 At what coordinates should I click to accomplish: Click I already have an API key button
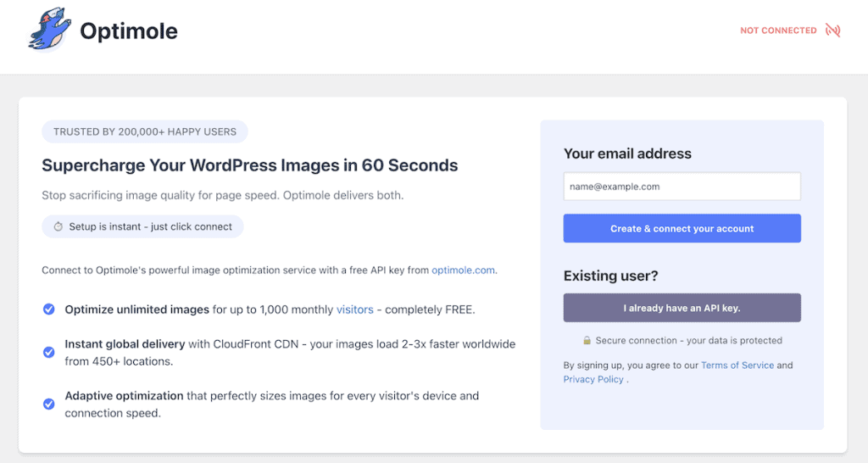(682, 308)
